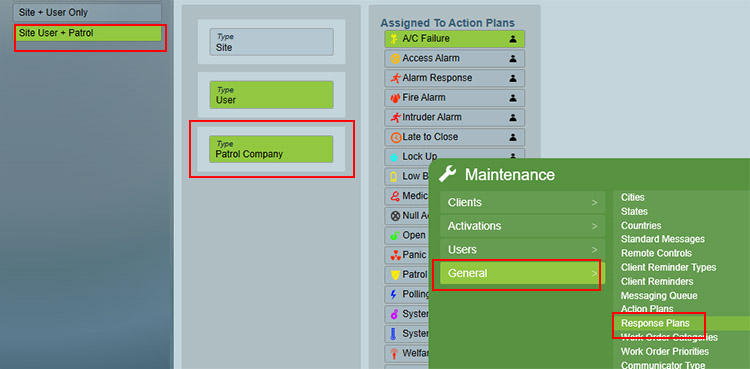Open the General maintenance menu
The image size is (750, 369).
523,273
